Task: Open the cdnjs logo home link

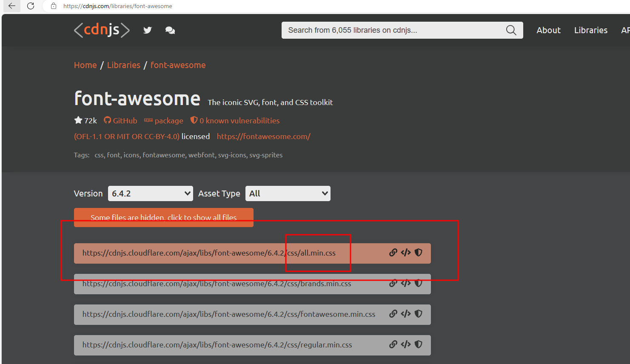Action: [102, 30]
